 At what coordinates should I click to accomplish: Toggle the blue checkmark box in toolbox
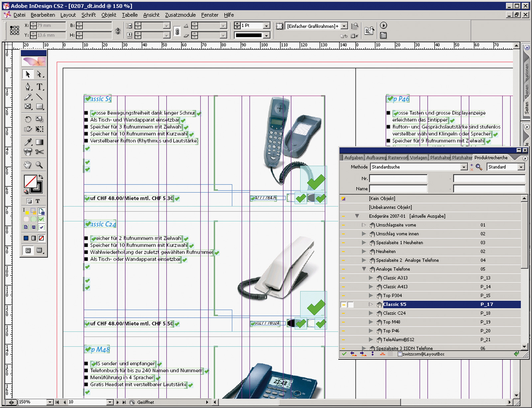[x=41, y=227]
